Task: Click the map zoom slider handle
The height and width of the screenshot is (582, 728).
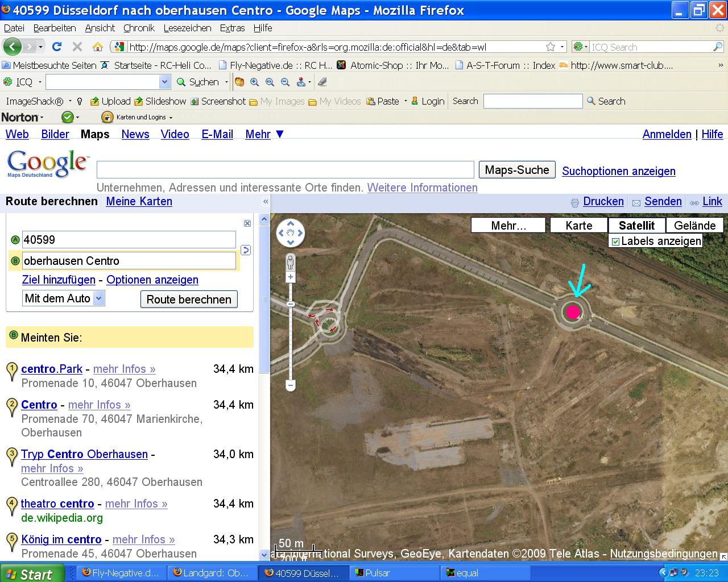Action: click(x=291, y=305)
